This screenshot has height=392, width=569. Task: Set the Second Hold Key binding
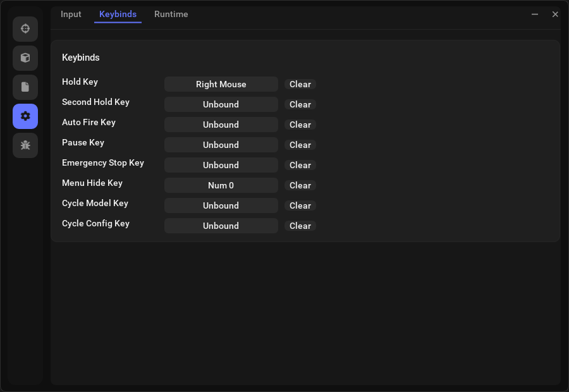pos(221,104)
